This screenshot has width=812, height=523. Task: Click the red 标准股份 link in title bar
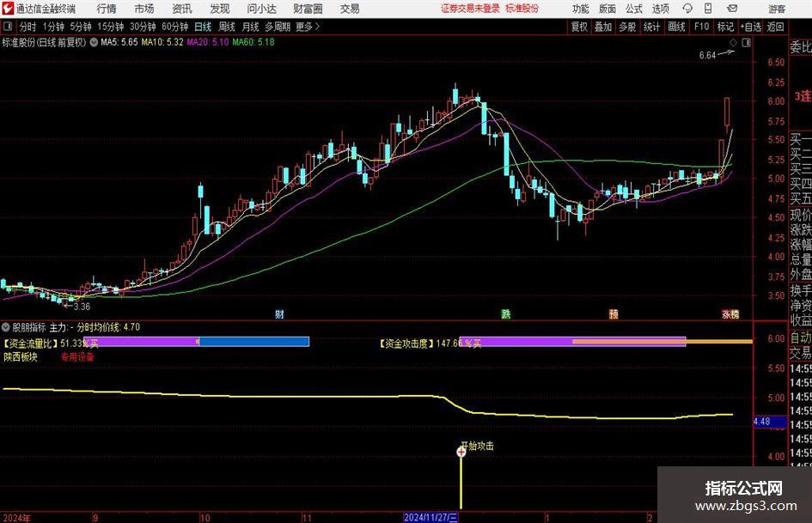pyautogui.click(x=522, y=9)
